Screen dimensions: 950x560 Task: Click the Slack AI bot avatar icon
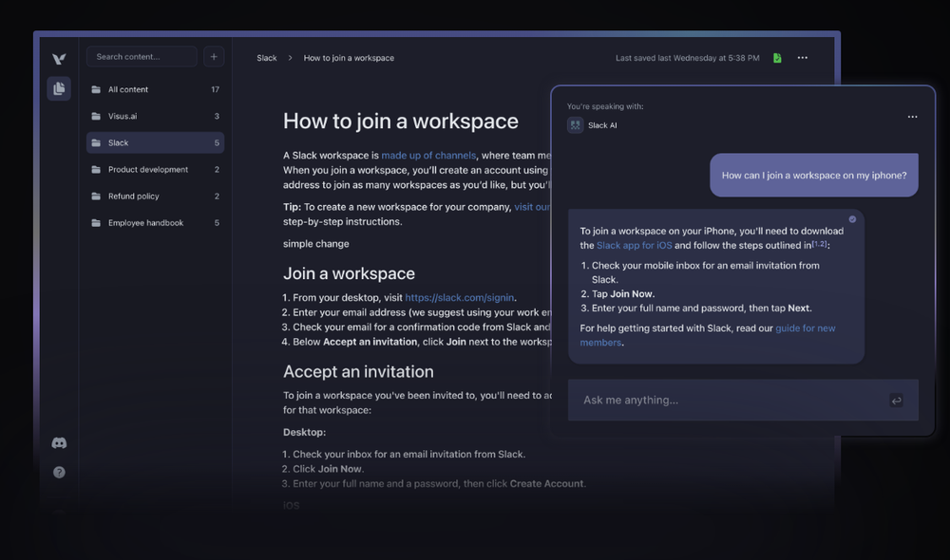(575, 125)
